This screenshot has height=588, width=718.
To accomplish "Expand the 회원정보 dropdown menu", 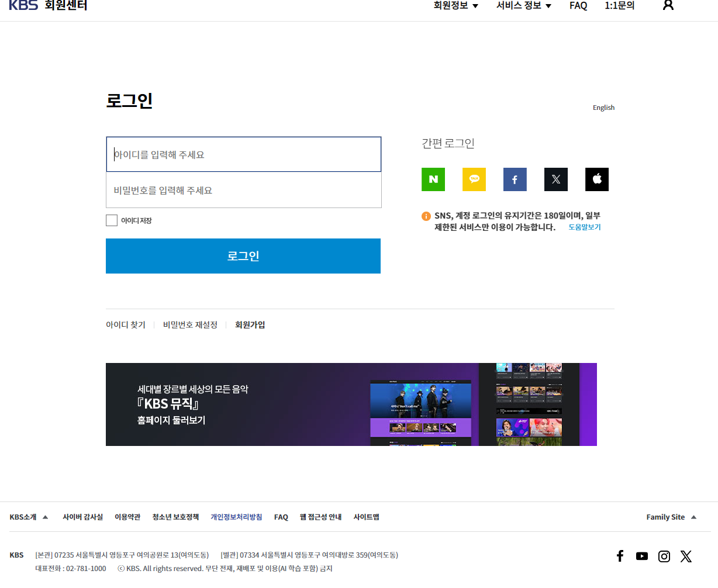I will (455, 5).
